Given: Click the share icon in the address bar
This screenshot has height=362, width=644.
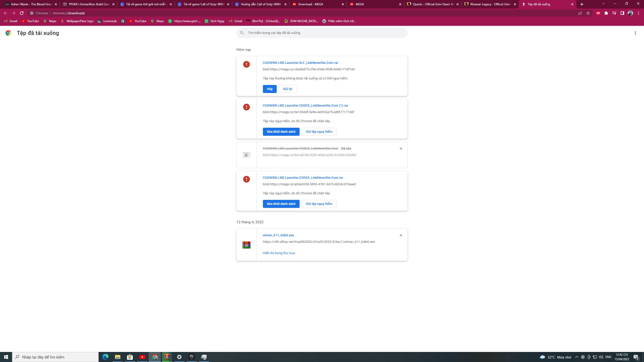Looking at the screenshot, I should [x=580, y=13].
